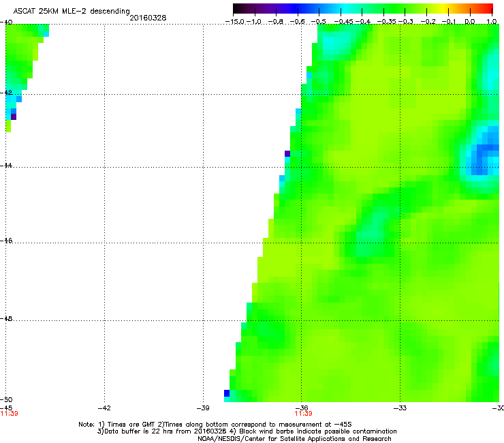Click the longitude label '-42' on the bottom axis
This screenshot has width=504, height=443.
click(104, 408)
